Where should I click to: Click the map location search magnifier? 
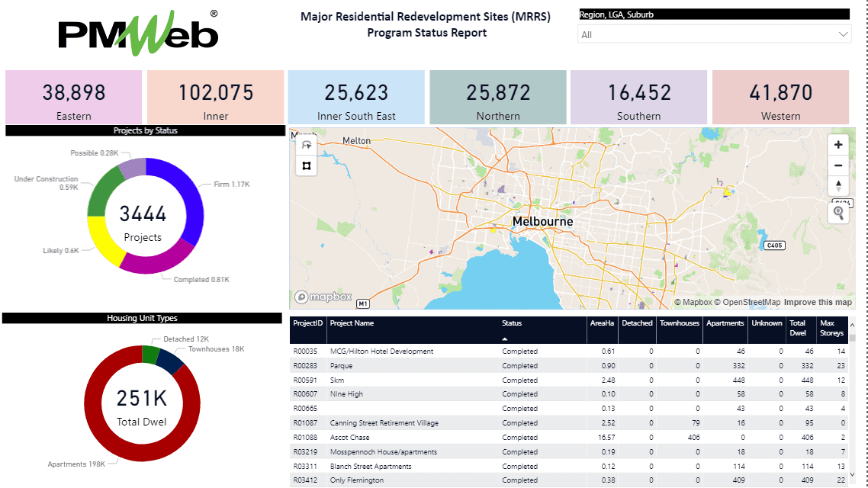(839, 213)
